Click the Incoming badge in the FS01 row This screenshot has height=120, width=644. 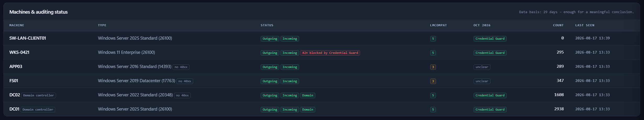coord(290,81)
